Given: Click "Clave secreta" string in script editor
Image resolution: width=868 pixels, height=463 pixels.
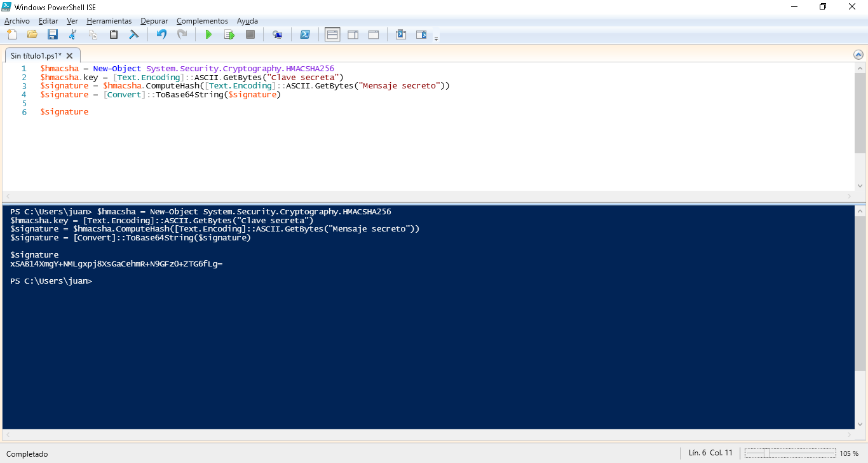Looking at the screenshot, I should 302,77.
